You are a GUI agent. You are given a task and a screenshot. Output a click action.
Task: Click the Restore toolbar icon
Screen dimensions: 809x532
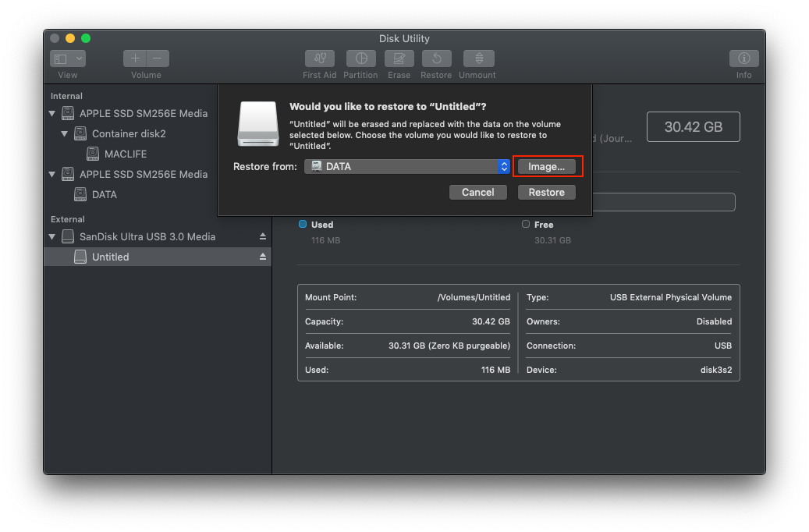pos(436,58)
